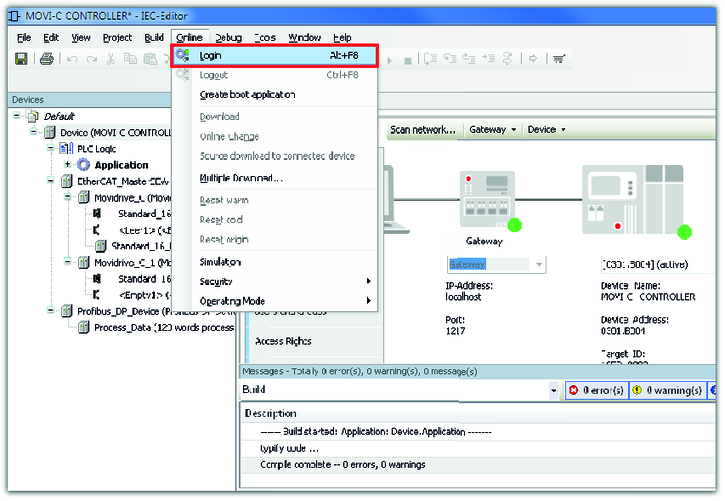Image resolution: width=725 pixels, height=501 pixels.
Task: Open the Gateway selection combo box
Action: [496, 265]
